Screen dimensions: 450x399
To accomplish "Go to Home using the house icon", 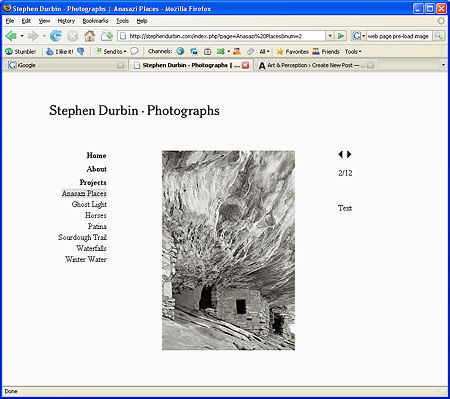I will (x=89, y=36).
